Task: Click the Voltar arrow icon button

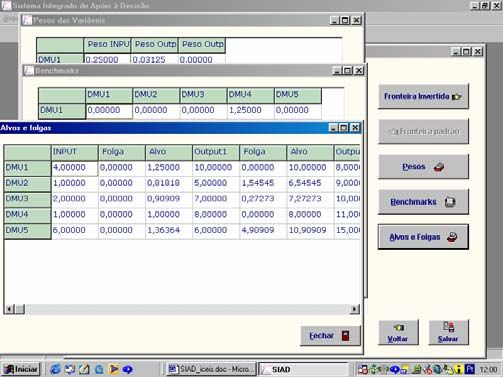Action: (398, 332)
